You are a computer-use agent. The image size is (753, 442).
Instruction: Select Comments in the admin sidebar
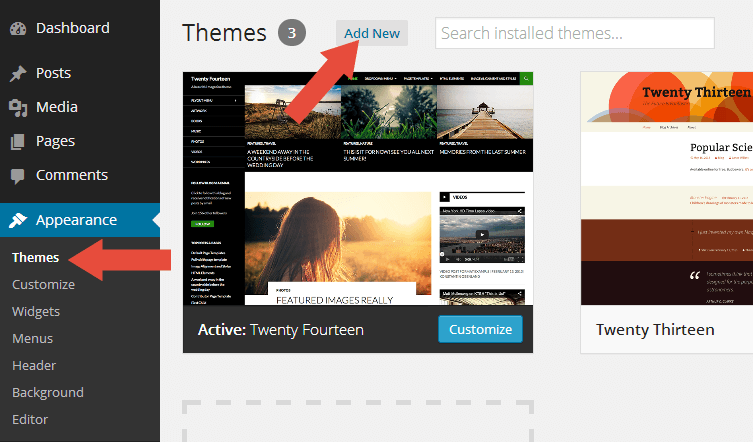71,175
